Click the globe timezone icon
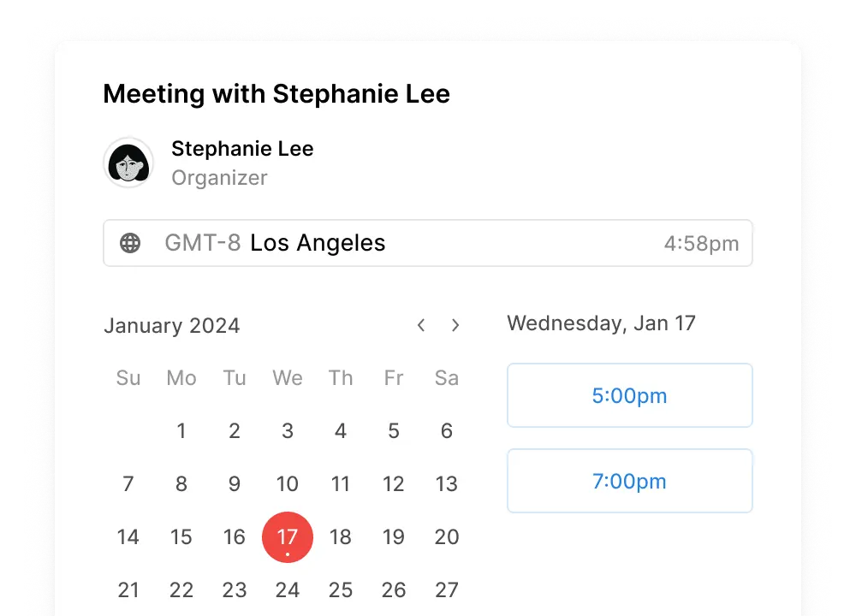Image resolution: width=856 pixels, height=616 pixels. [130, 243]
